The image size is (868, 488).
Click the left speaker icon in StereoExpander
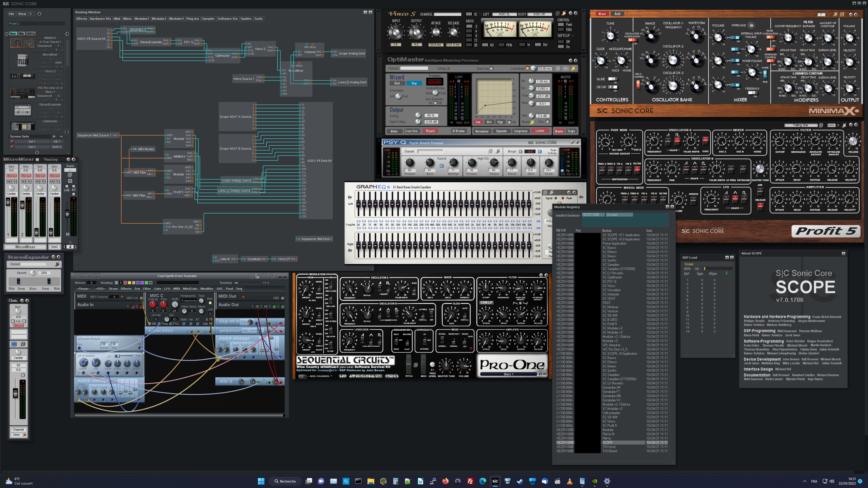tap(18, 281)
